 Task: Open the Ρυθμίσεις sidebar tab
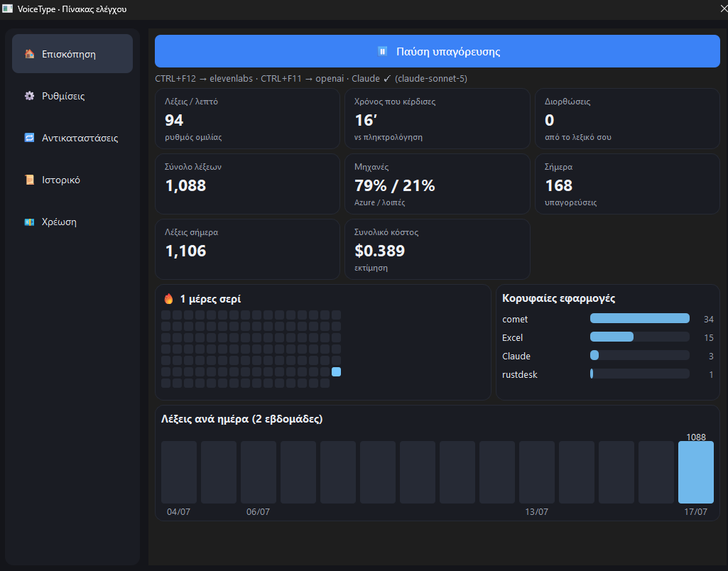tap(72, 96)
